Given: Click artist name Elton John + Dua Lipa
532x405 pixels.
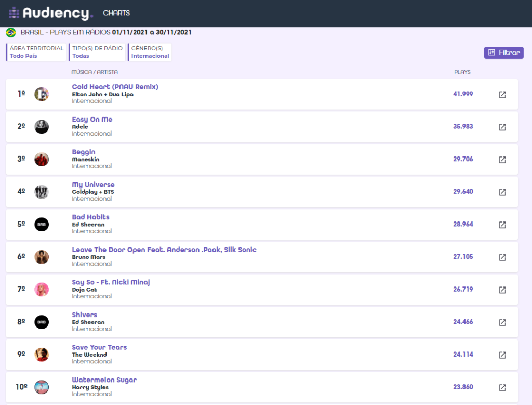Looking at the screenshot, I should point(102,95).
